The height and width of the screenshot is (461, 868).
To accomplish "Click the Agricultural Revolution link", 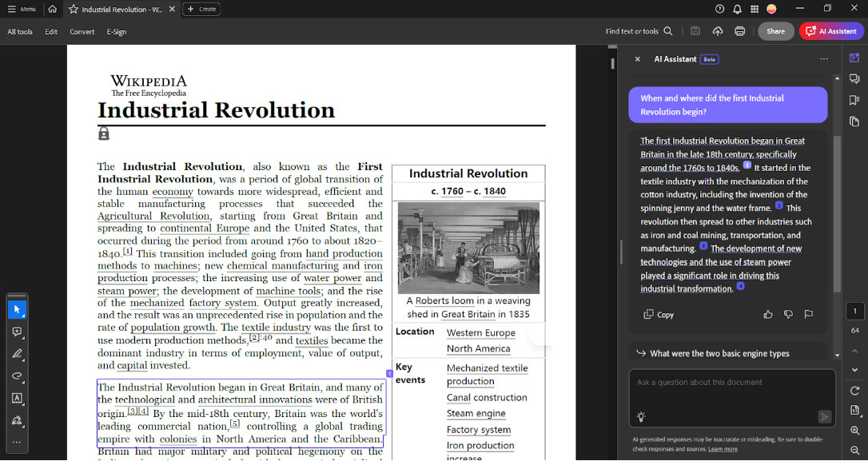I will (154, 217).
